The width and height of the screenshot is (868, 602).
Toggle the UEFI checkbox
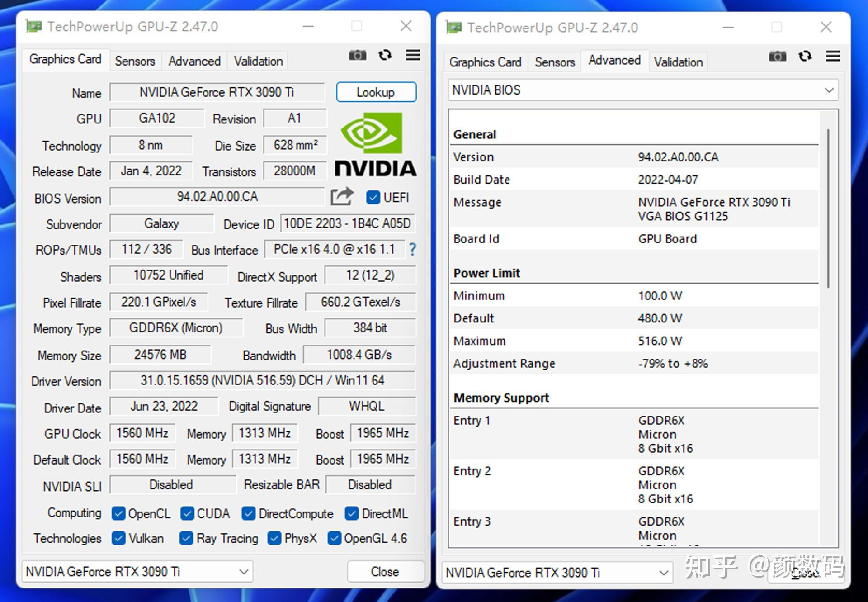pyautogui.click(x=373, y=197)
